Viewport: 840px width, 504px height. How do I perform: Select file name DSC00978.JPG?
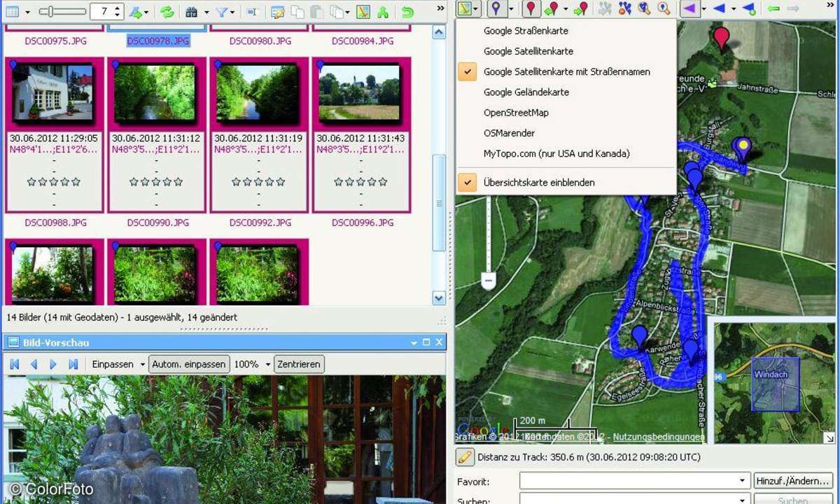(x=157, y=41)
